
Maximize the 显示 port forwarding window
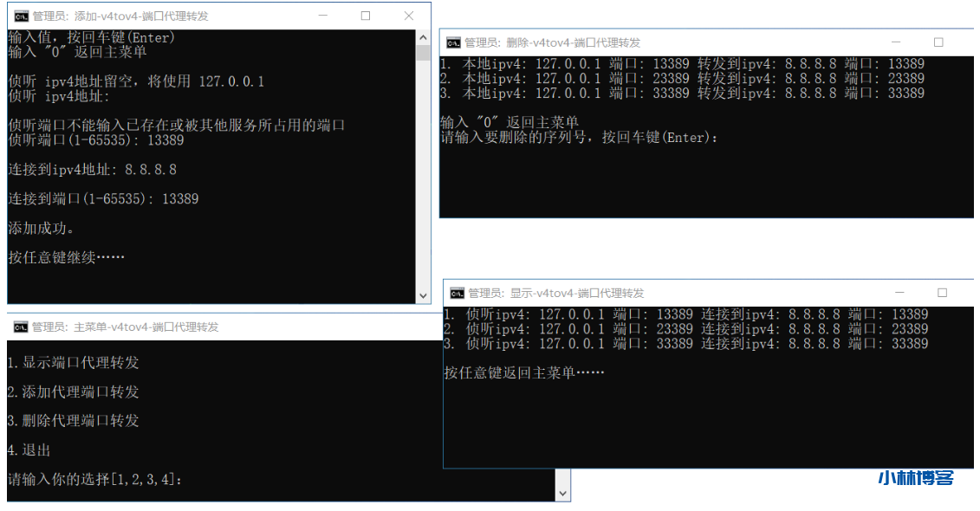pyautogui.click(x=943, y=293)
